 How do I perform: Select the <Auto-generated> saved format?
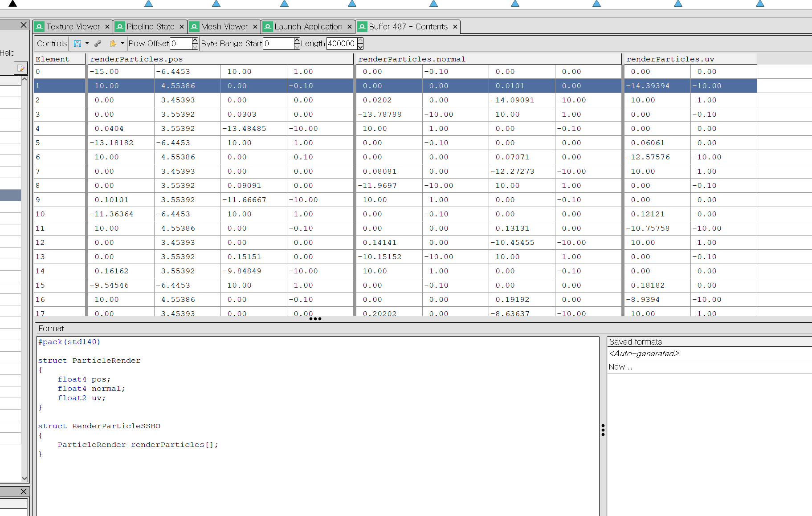[644, 353]
